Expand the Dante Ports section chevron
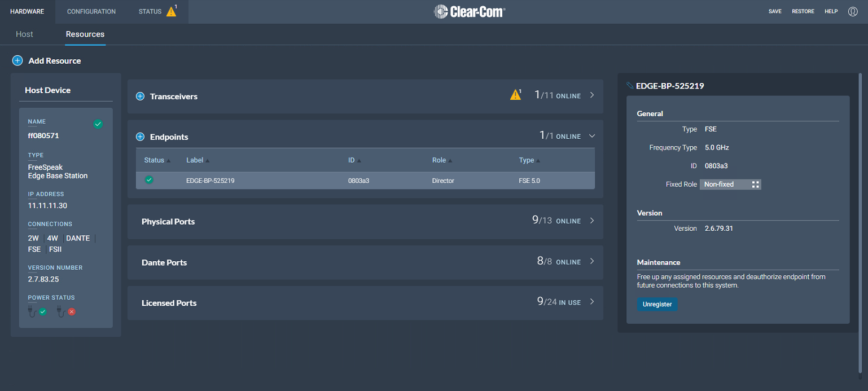Image resolution: width=868 pixels, height=391 pixels. point(592,261)
